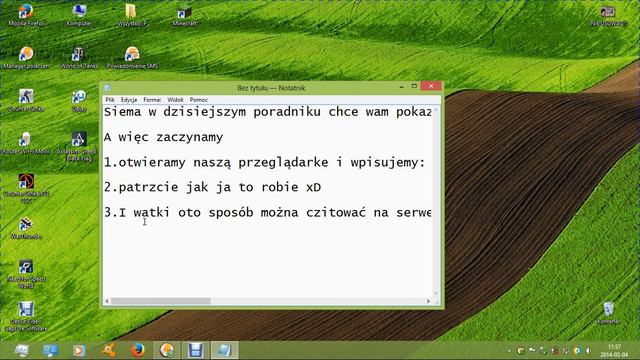Open the media player taskbar icon
This screenshot has width=640, height=360.
[79, 350]
